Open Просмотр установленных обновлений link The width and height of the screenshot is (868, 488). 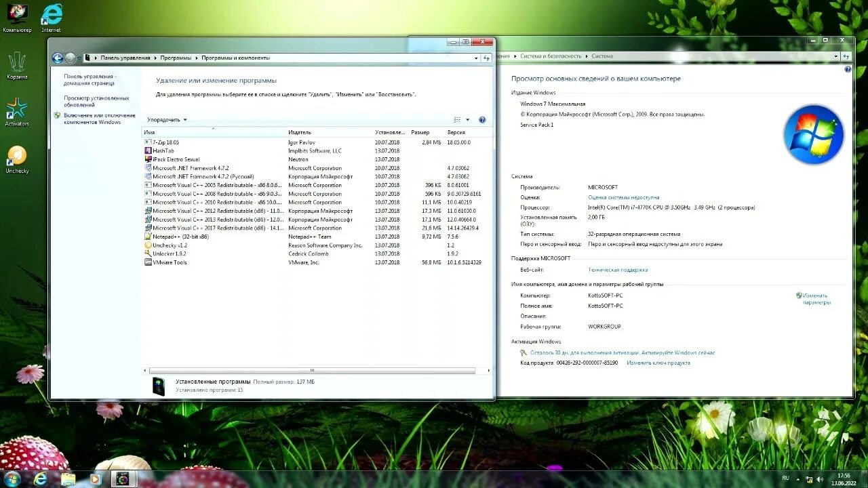point(96,102)
